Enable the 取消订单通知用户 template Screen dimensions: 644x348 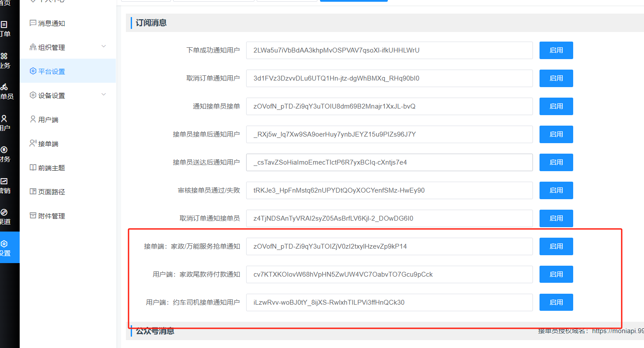[556, 78]
